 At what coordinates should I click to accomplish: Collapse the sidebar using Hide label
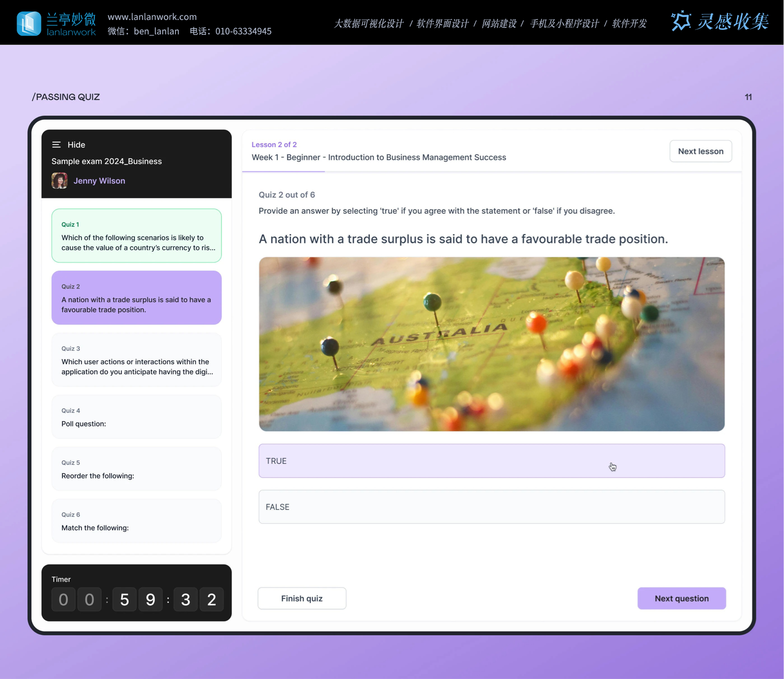click(x=76, y=145)
